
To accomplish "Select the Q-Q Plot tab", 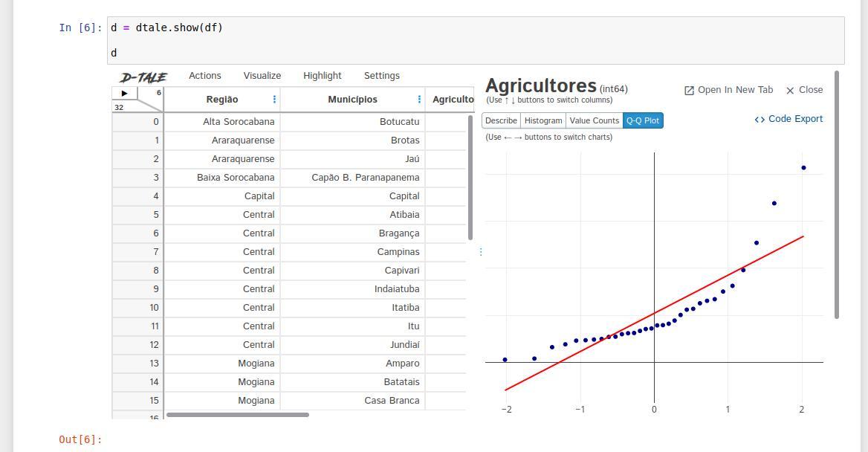I will click(x=643, y=120).
